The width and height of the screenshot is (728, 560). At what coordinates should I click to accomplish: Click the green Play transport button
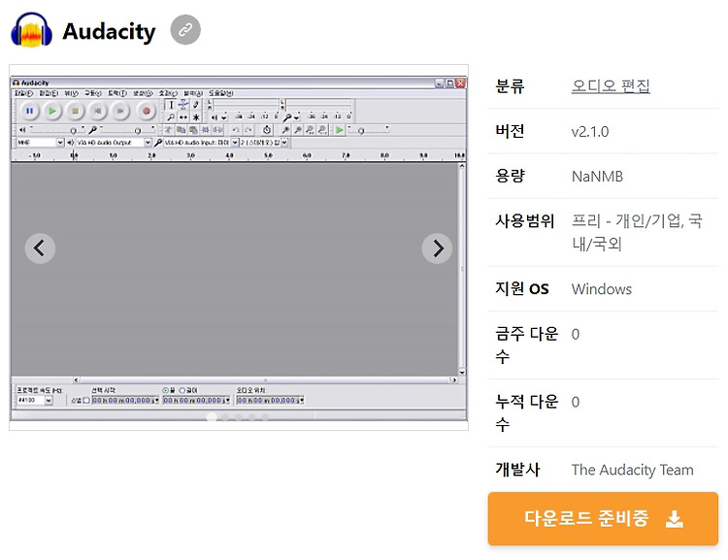52,111
